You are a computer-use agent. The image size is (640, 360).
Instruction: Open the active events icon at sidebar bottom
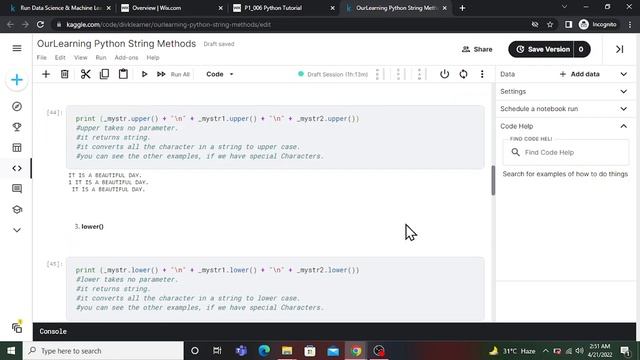tap(17, 327)
